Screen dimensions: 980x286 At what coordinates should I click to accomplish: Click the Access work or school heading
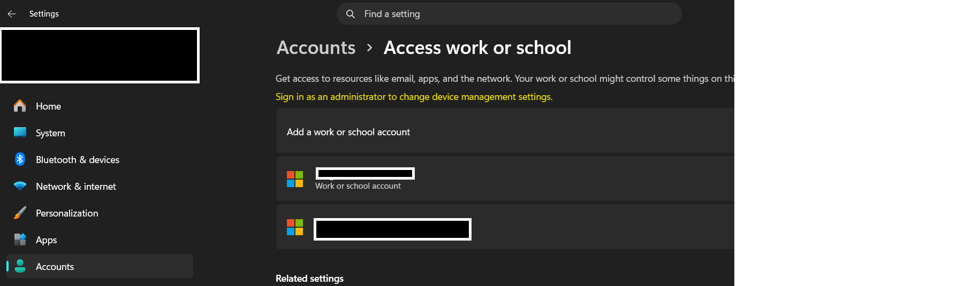click(477, 48)
